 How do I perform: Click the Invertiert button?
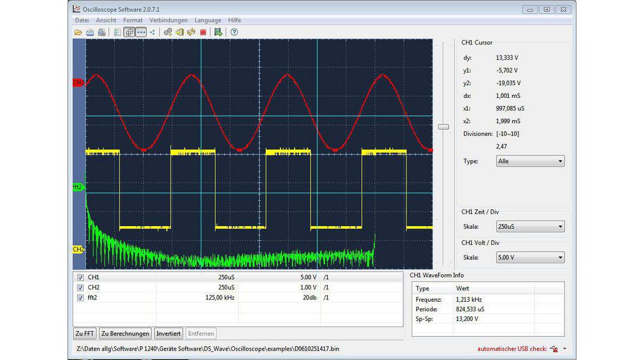(x=169, y=333)
